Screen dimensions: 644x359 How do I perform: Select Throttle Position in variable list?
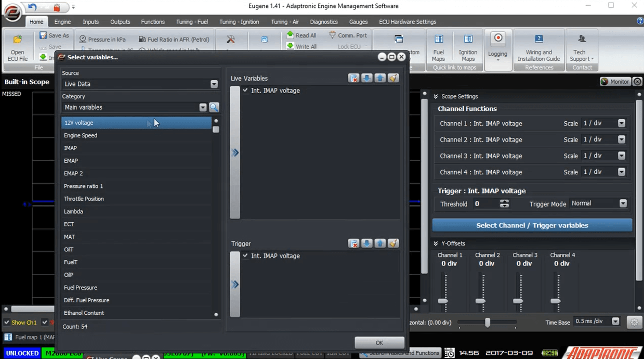(136, 199)
